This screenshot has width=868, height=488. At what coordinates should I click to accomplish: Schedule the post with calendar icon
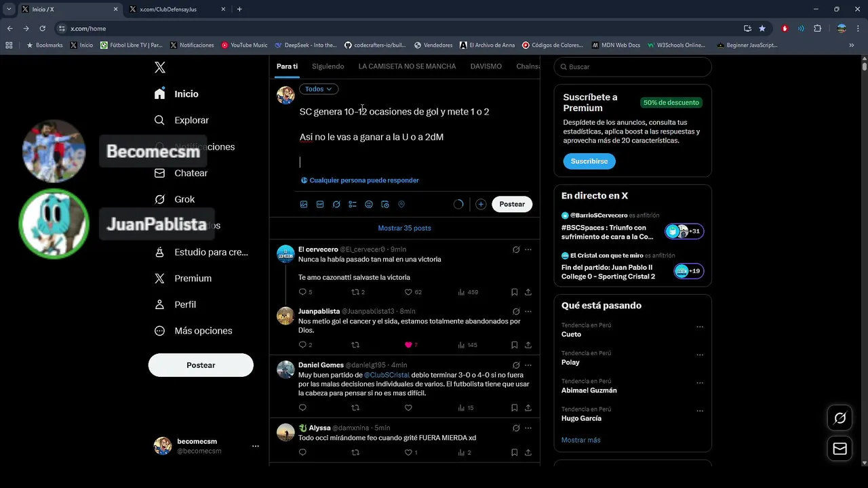(385, 204)
